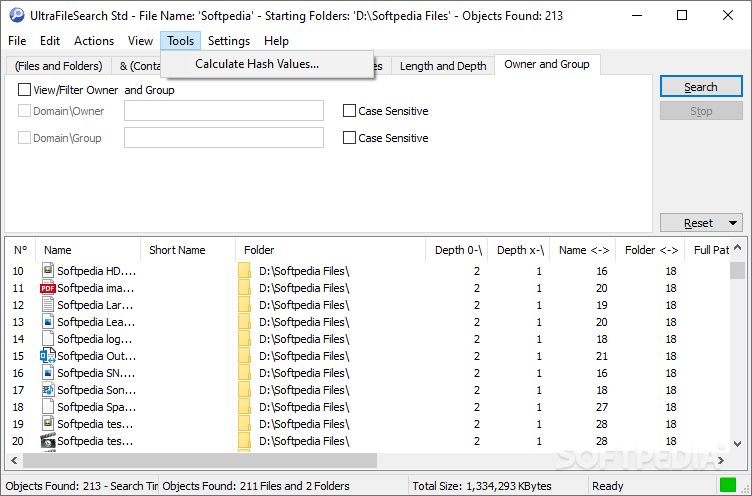Open the Edit menu
The width and height of the screenshot is (752, 496).
coord(50,41)
